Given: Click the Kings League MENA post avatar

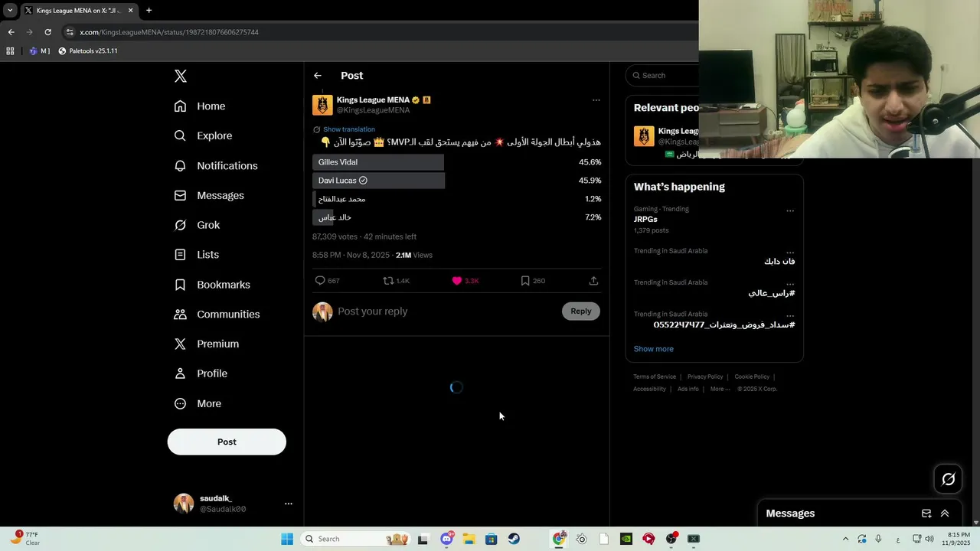Looking at the screenshot, I should (x=322, y=105).
